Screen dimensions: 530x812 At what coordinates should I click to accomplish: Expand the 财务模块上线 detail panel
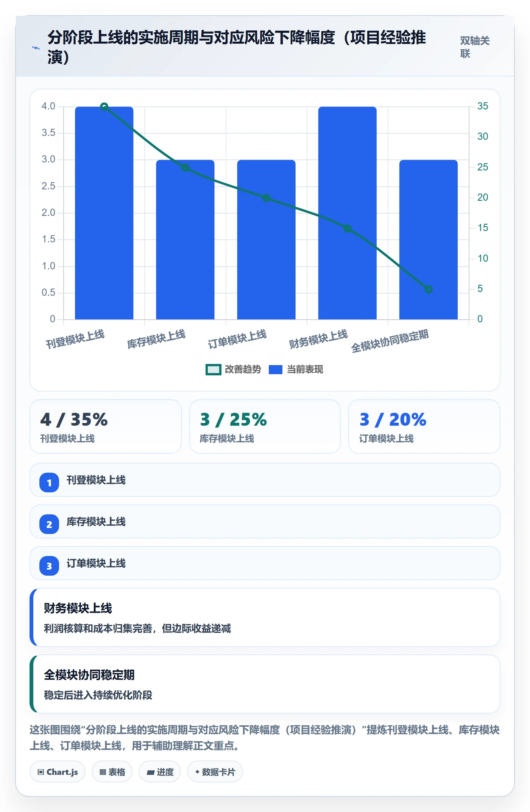click(265, 617)
